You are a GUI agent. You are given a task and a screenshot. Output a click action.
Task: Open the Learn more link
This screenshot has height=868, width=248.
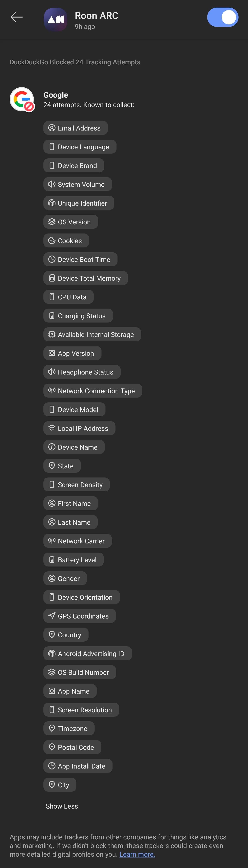coord(137,854)
